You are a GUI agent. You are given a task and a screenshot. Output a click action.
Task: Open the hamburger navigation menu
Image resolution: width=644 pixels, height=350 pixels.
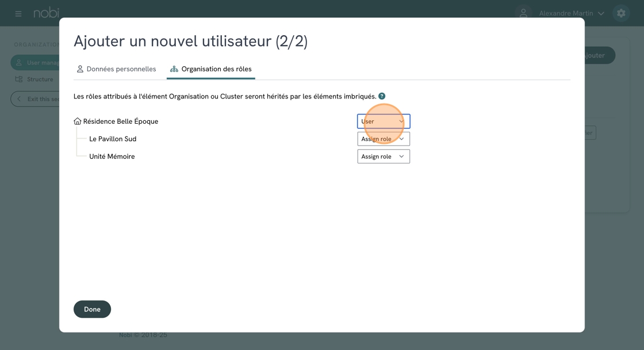click(18, 13)
